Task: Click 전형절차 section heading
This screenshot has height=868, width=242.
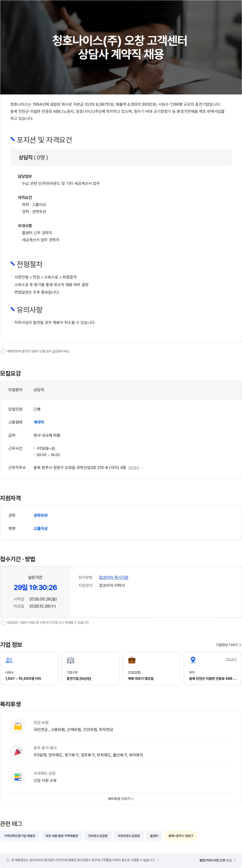Action: pos(30,264)
